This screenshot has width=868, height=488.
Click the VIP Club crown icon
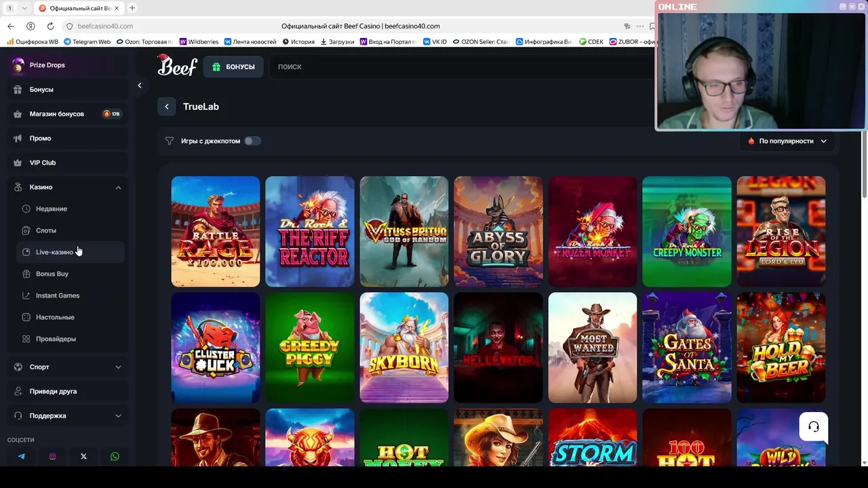(x=18, y=163)
